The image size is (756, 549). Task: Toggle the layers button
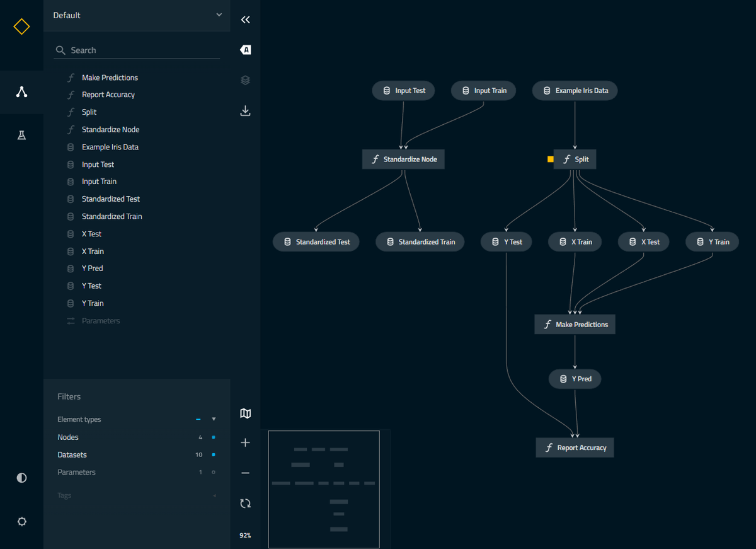[246, 80]
